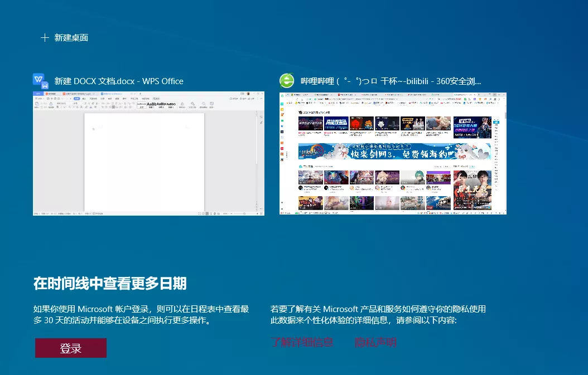The height and width of the screenshot is (375, 588).
Task: Open the 隐私声明 privacy statement link
Action: [377, 342]
